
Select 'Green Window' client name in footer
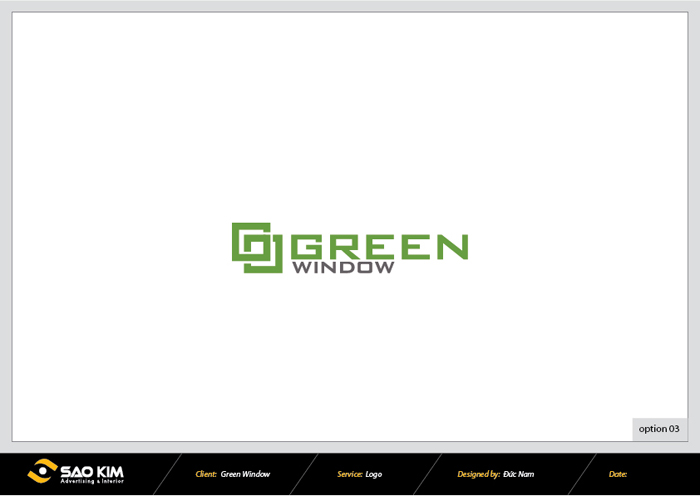click(x=245, y=474)
